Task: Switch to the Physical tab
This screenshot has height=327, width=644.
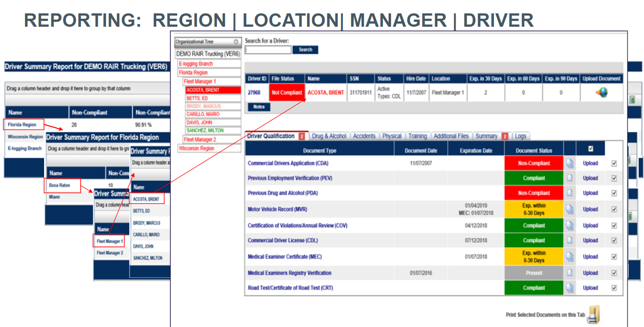Action: (x=392, y=136)
